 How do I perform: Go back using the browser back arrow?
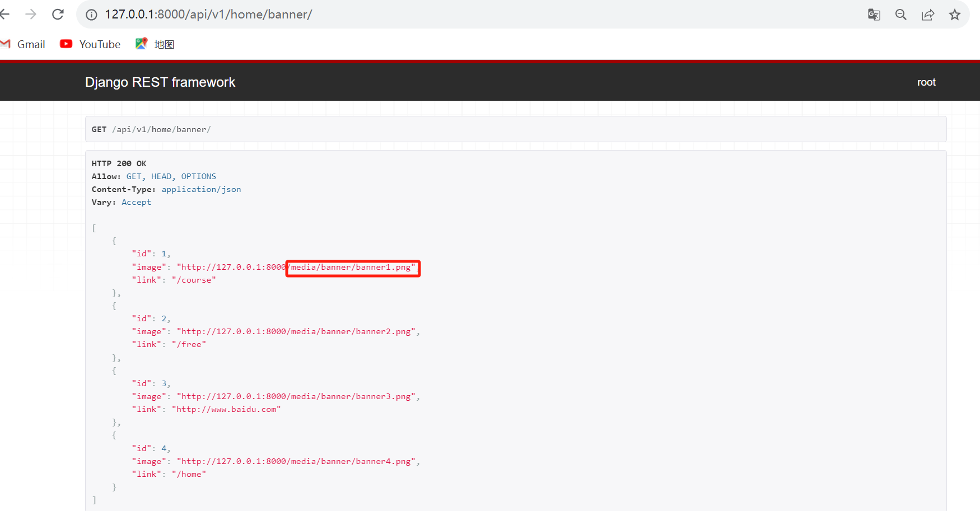pos(5,15)
